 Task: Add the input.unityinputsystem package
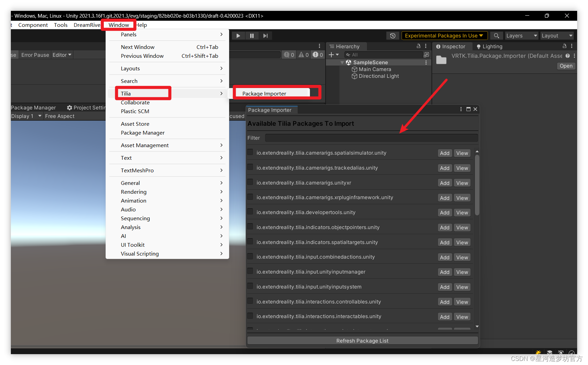pyautogui.click(x=445, y=287)
